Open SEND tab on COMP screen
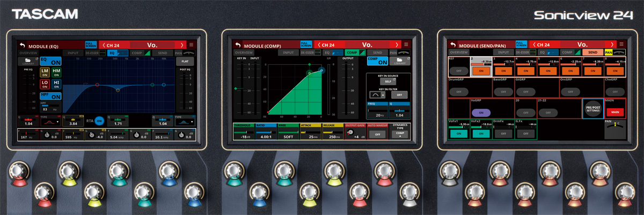This screenshot has width=644, height=215. pos(378,53)
